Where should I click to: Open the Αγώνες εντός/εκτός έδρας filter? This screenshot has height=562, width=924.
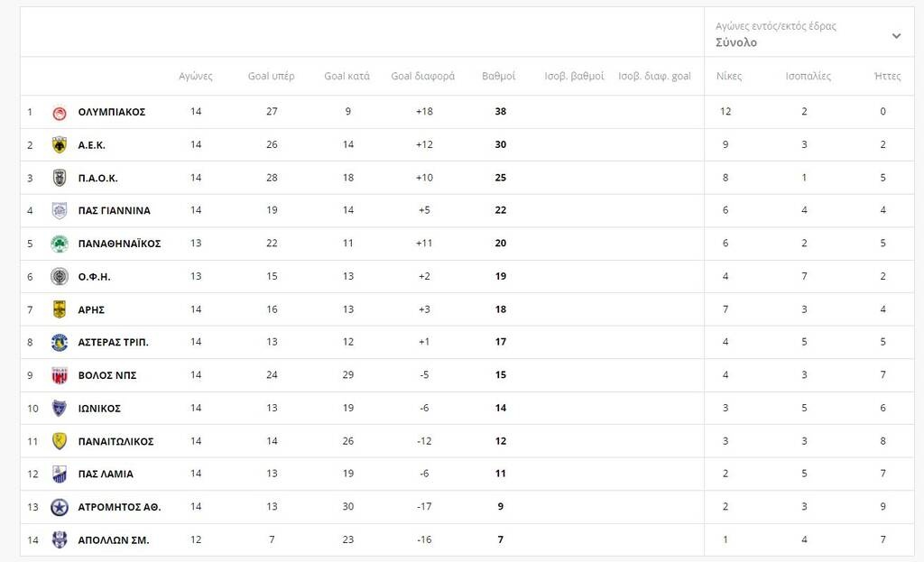click(x=775, y=26)
